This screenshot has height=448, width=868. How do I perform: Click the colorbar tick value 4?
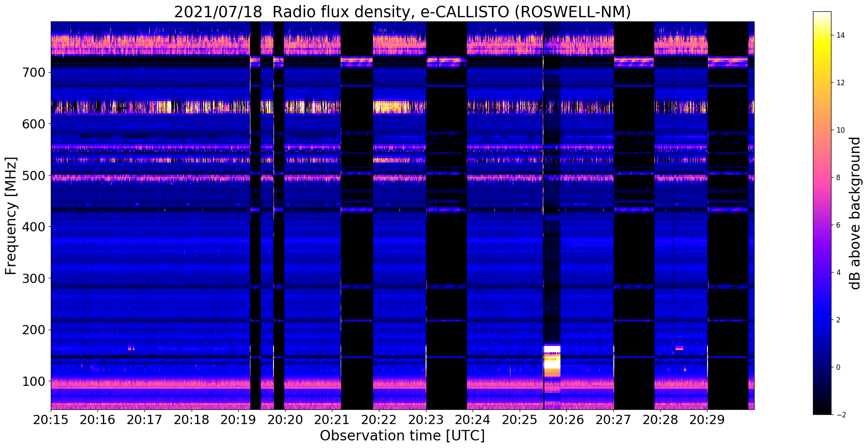(x=839, y=272)
